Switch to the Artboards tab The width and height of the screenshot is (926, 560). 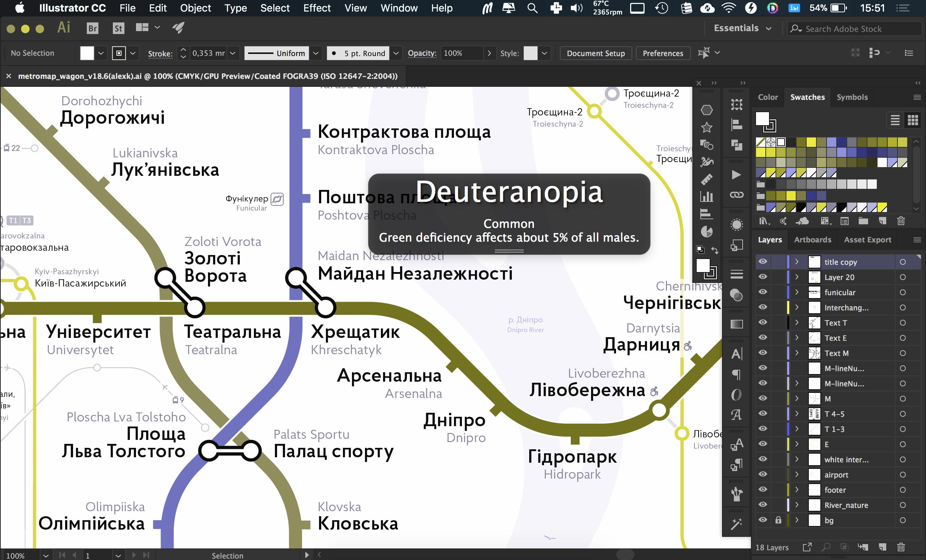pos(812,239)
